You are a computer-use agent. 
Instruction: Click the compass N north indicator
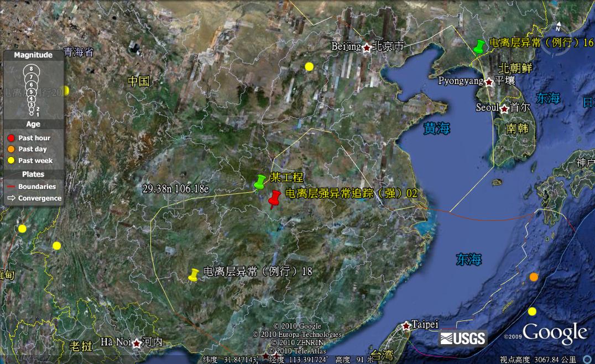coord(558,28)
